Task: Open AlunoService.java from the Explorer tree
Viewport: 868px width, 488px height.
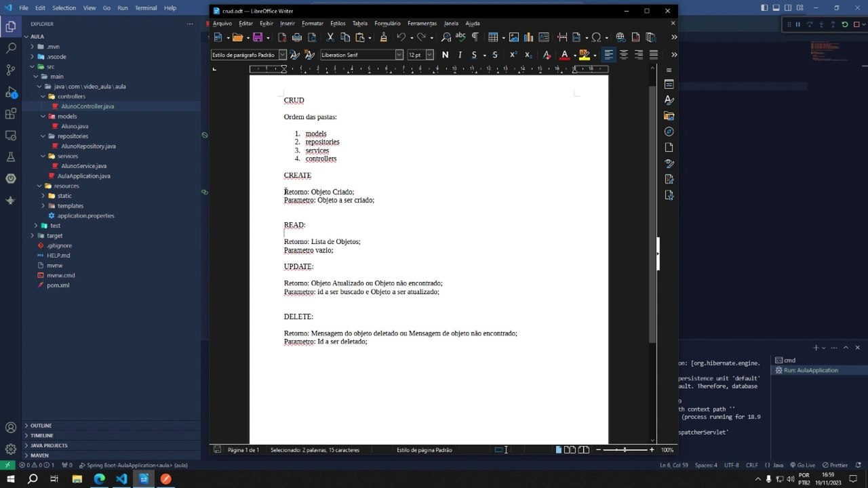Action: point(83,166)
